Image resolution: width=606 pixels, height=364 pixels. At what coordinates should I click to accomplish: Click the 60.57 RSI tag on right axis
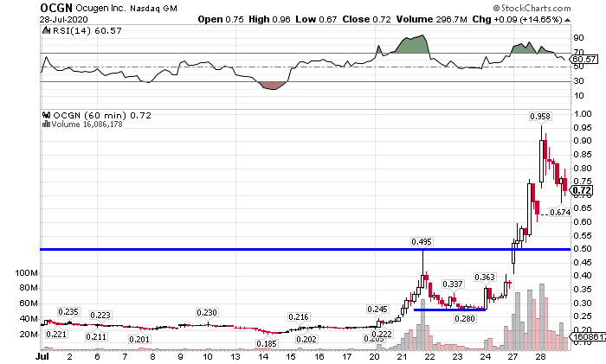click(584, 59)
